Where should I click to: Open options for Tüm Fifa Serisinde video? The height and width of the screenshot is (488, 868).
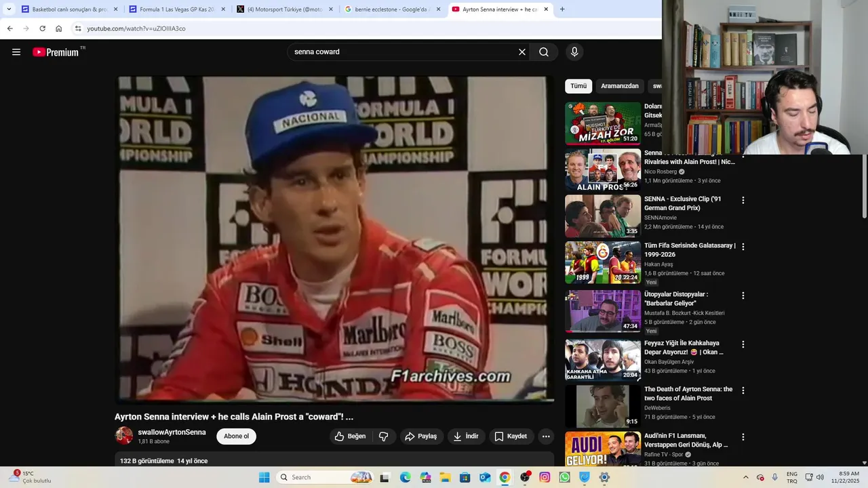[x=743, y=247]
